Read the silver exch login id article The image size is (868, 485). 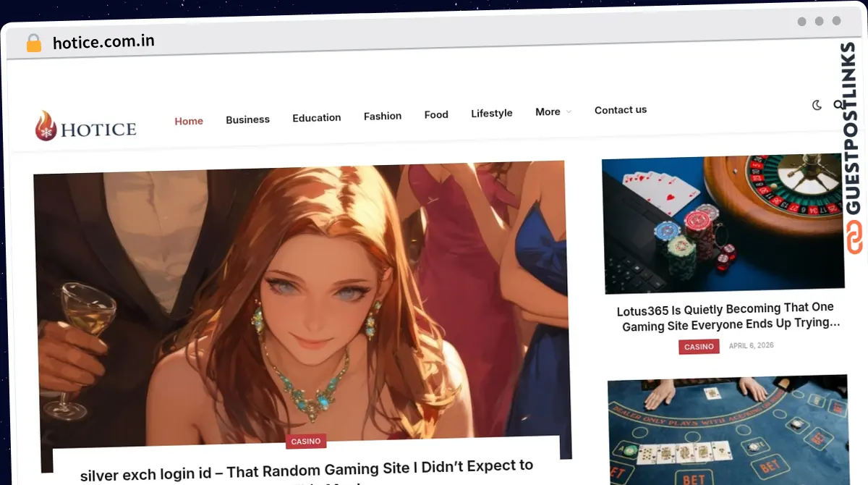pyautogui.click(x=307, y=472)
